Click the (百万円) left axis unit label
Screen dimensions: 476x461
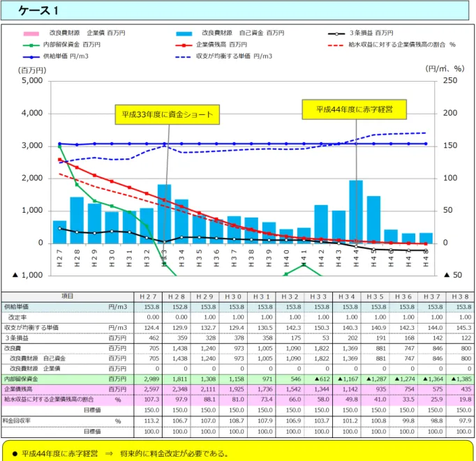pos(32,70)
